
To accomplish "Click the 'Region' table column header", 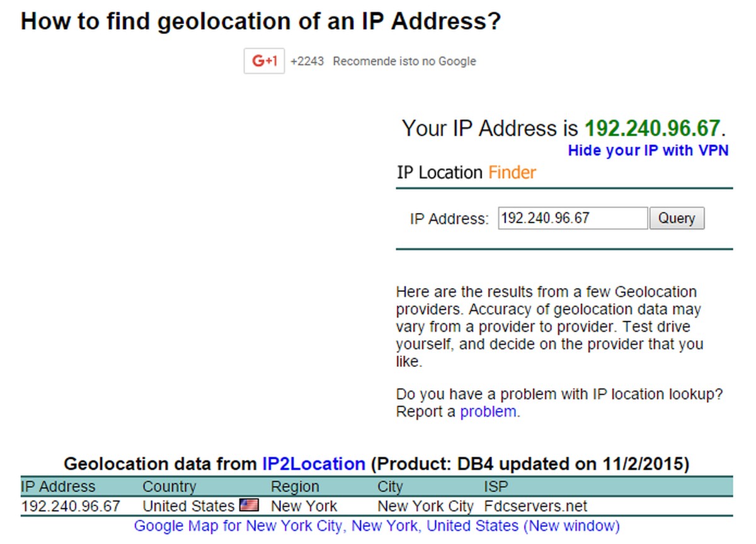I will click(x=295, y=486).
